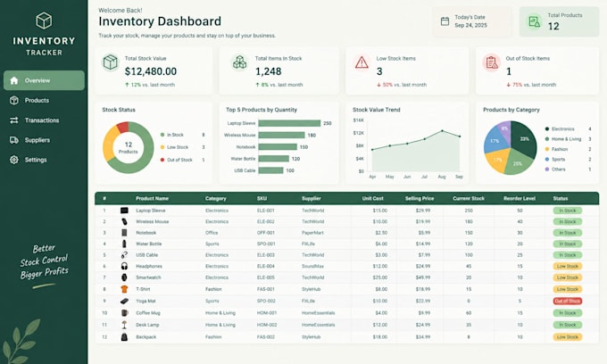Click the In Stock badge for Coffee Mug
607x364 pixels.
click(x=568, y=312)
